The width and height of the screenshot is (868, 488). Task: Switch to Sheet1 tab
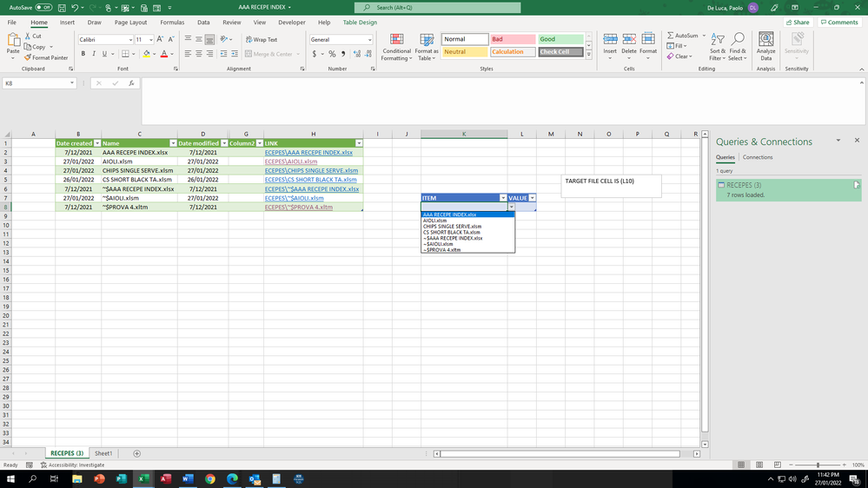pyautogui.click(x=103, y=453)
